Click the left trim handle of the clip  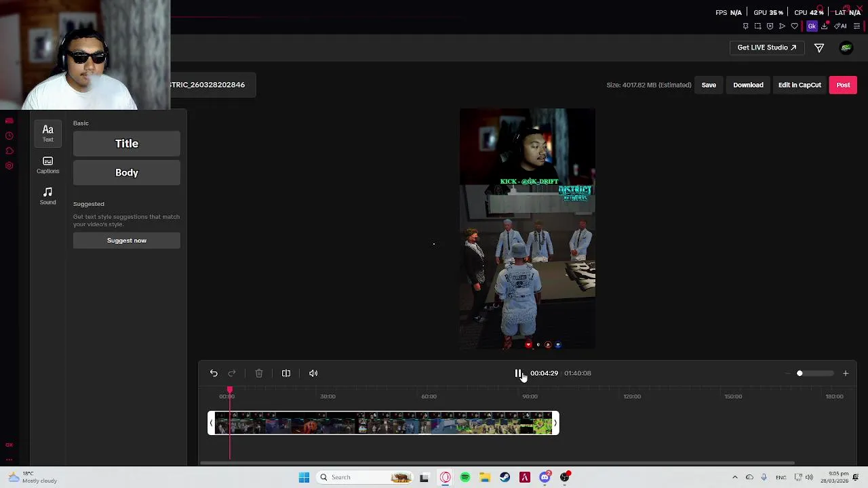click(x=211, y=424)
